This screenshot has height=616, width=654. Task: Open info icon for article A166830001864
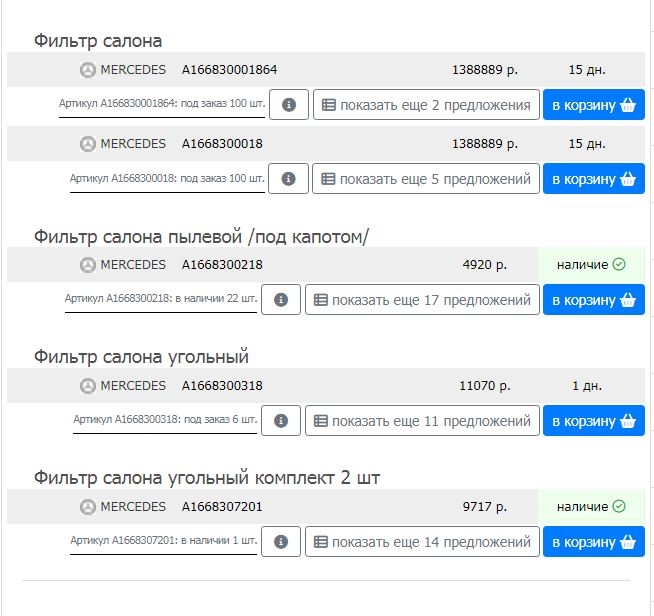[289, 105]
